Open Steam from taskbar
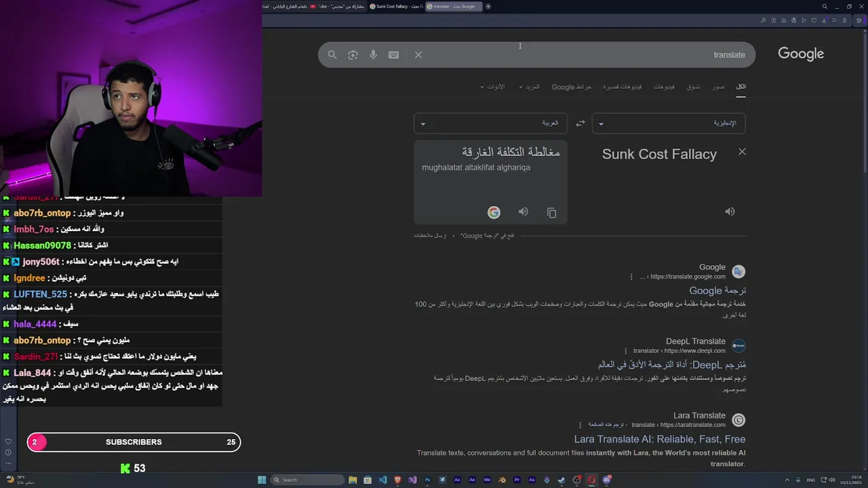This screenshot has width=868, height=488. click(561, 480)
